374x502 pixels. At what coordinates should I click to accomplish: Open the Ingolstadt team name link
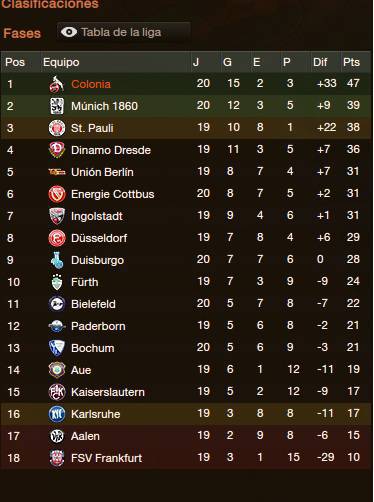click(x=97, y=216)
